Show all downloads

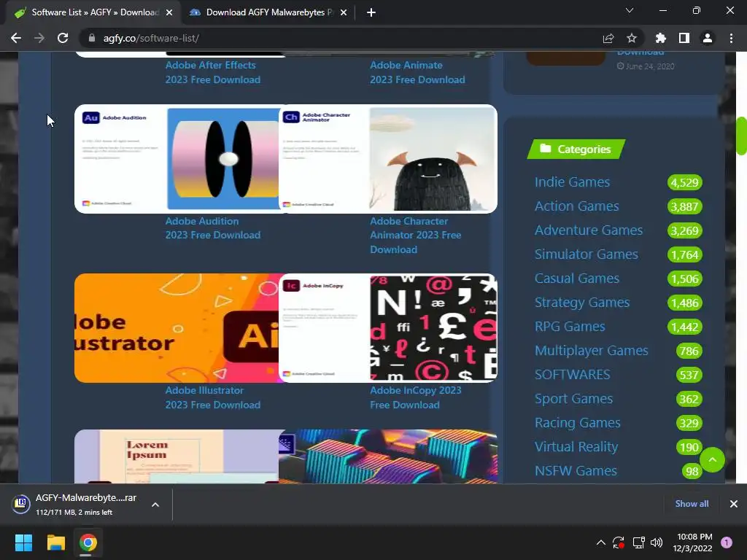pos(692,504)
